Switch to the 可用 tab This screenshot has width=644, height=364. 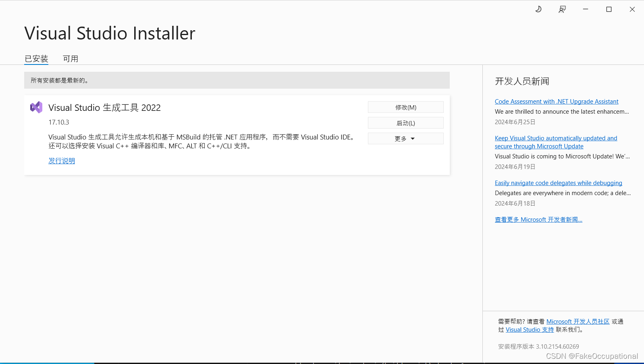71,59
